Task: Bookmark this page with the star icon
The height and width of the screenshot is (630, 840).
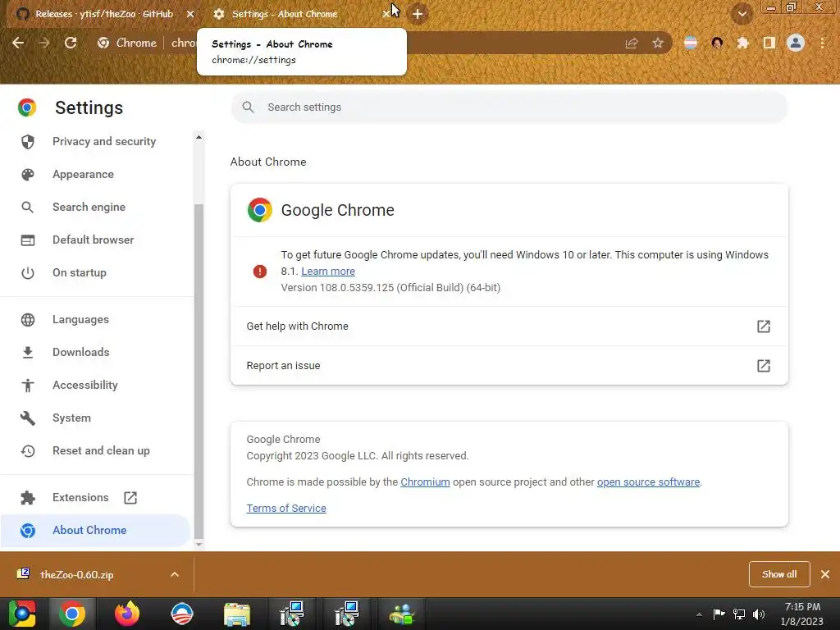Action: pos(658,43)
